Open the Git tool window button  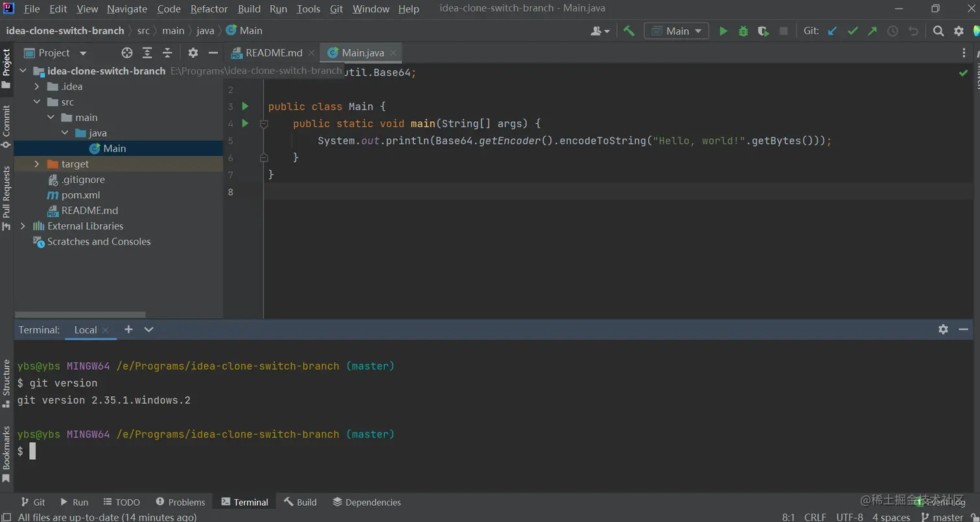point(32,502)
